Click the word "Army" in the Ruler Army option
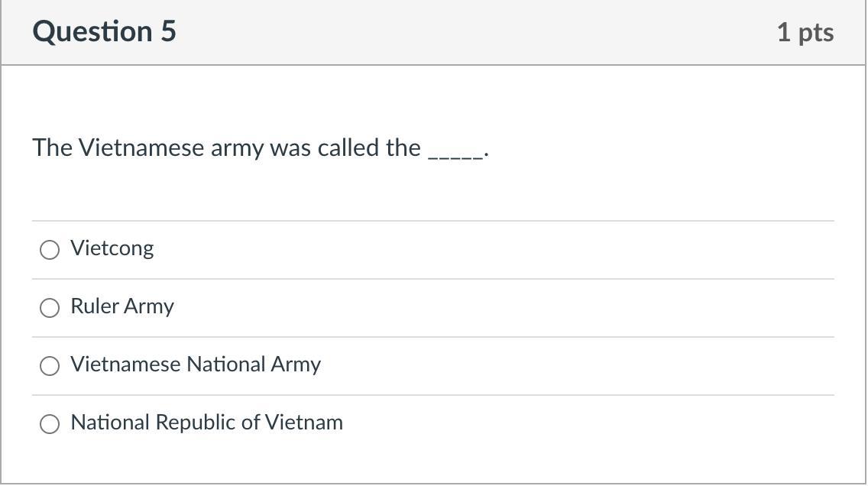 point(149,307)
